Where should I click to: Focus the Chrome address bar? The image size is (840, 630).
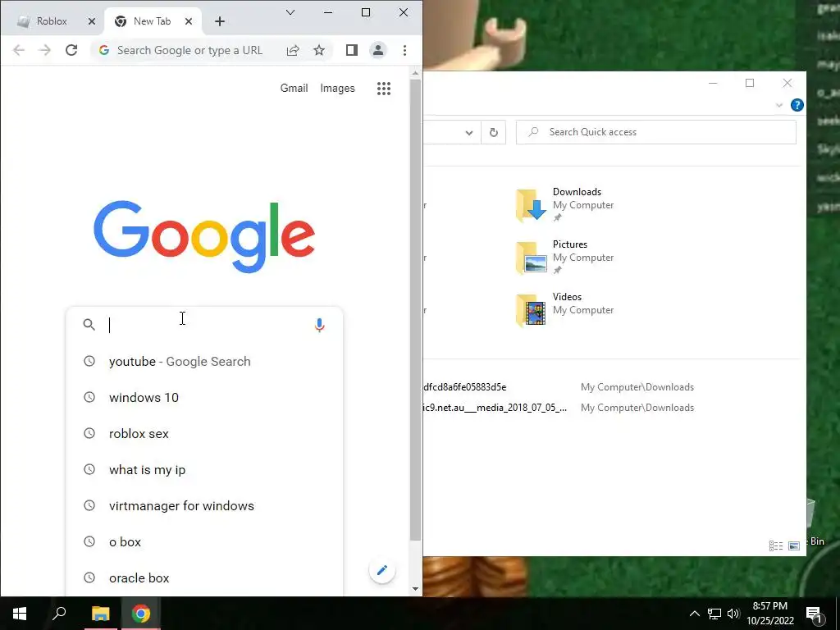pyautogui.click(x=189, y=50)
